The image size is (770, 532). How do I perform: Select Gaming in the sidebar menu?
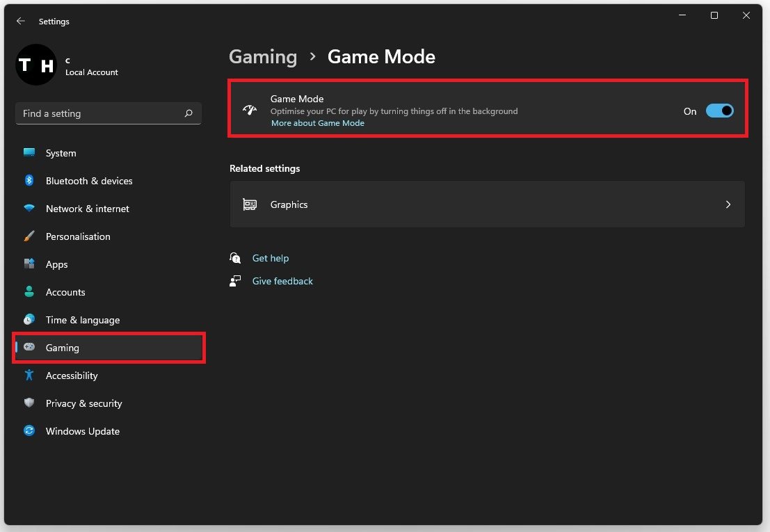[x=63, y=348]
